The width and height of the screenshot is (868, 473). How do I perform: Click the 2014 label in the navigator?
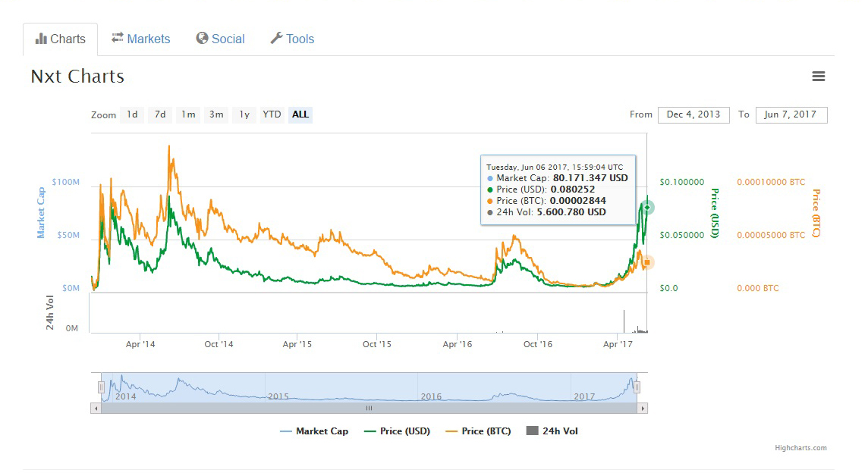pyautogui.click(x=126, y=396)
